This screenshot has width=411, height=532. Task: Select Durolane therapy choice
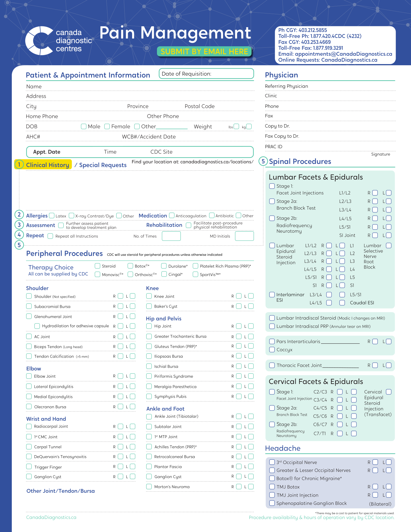(x=164, y=266)
